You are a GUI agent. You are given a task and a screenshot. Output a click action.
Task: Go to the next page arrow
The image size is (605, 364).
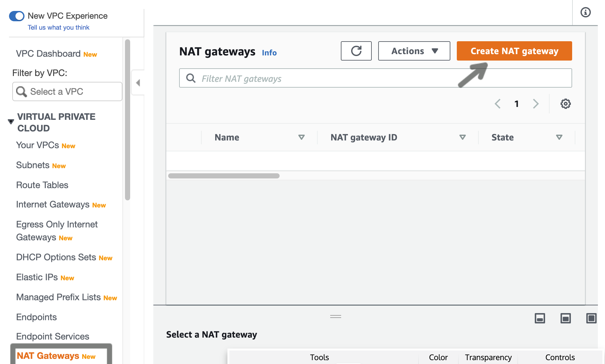tap(536, 104)
